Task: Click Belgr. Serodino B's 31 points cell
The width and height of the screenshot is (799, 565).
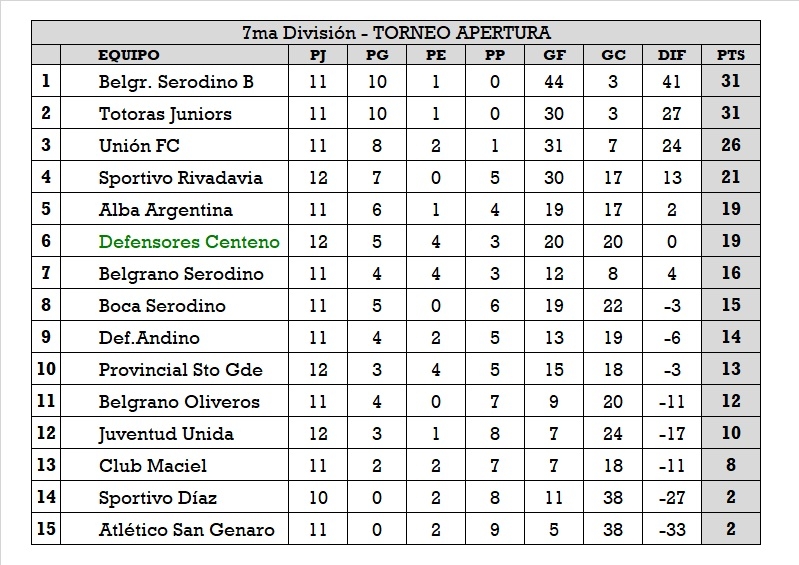Action: coord(731,80)
